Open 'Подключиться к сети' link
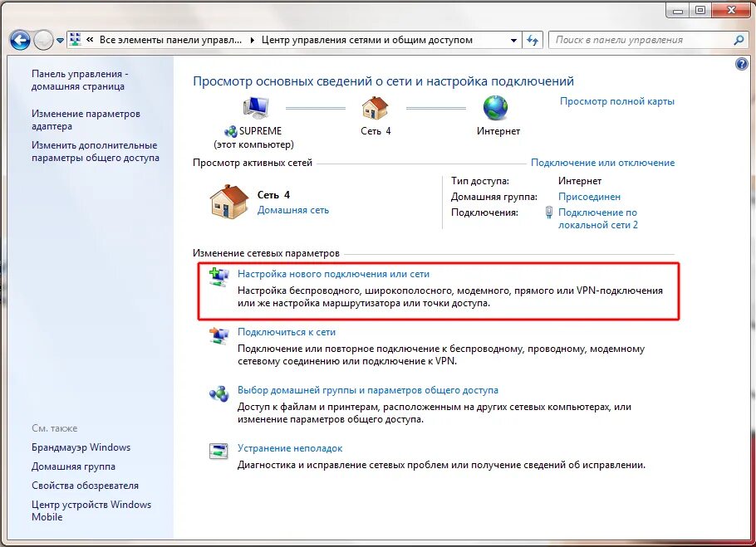Screen dimensions: 756x547 (287, 332)
